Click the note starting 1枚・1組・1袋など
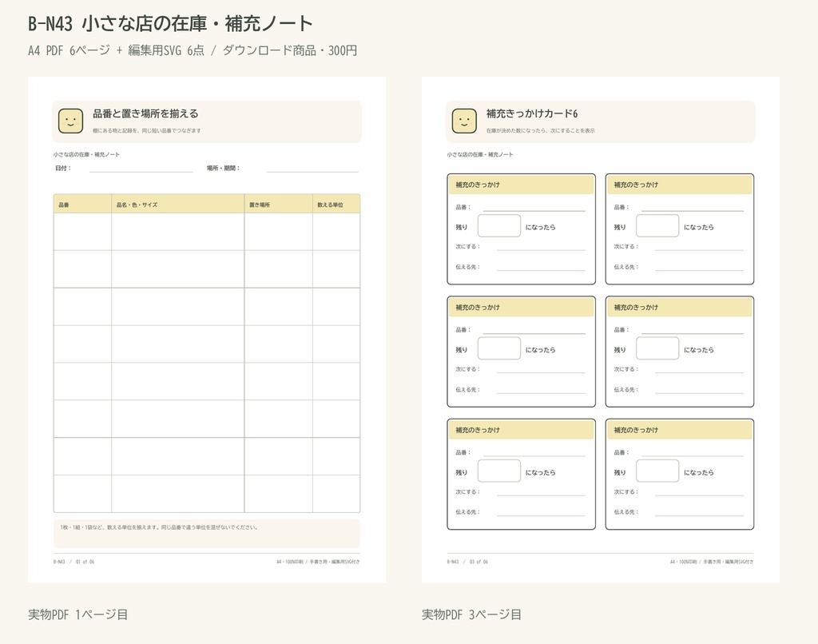818x644 pixels. (x=159, y=527)
